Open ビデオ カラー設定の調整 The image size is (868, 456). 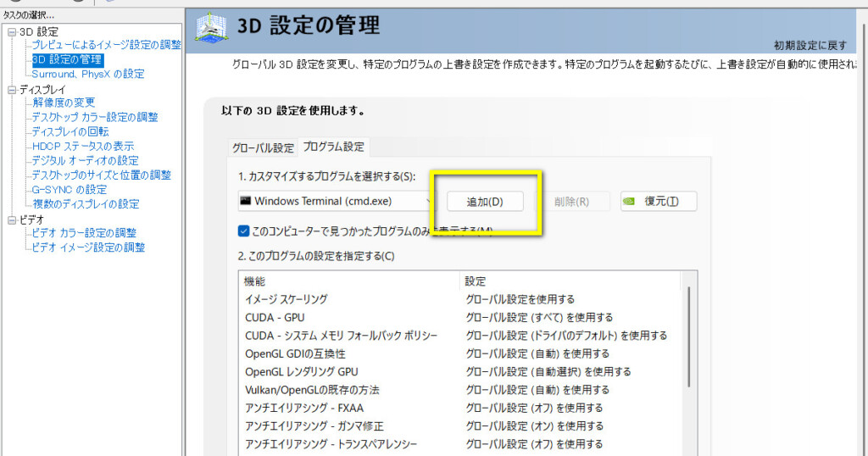coord(84,232)
